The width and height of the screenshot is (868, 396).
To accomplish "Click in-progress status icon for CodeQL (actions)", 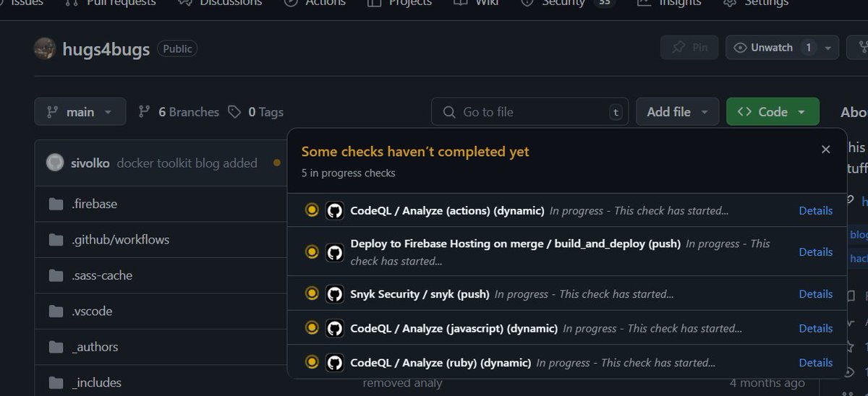I will [312, 210].
